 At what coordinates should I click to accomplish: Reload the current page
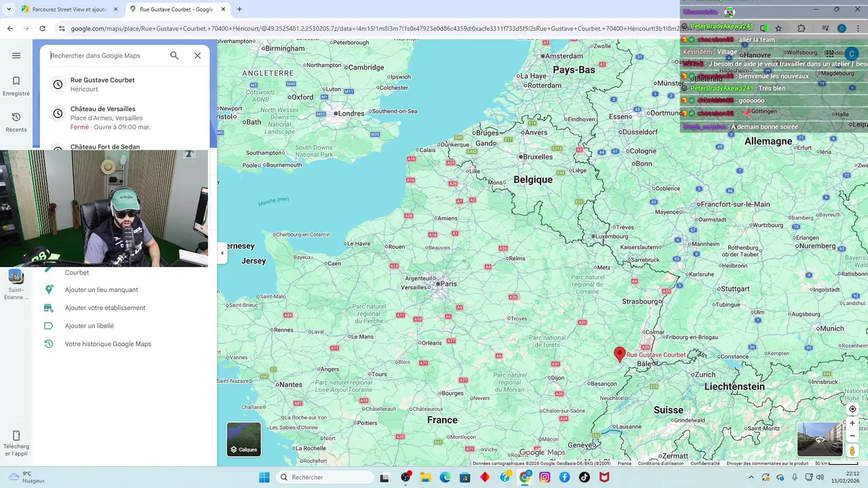coord(42,28)
